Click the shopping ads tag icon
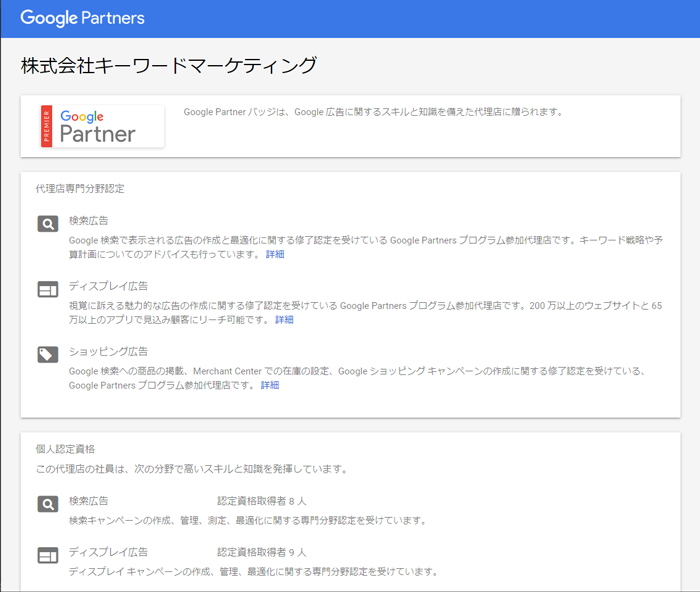 click(48, 354)
